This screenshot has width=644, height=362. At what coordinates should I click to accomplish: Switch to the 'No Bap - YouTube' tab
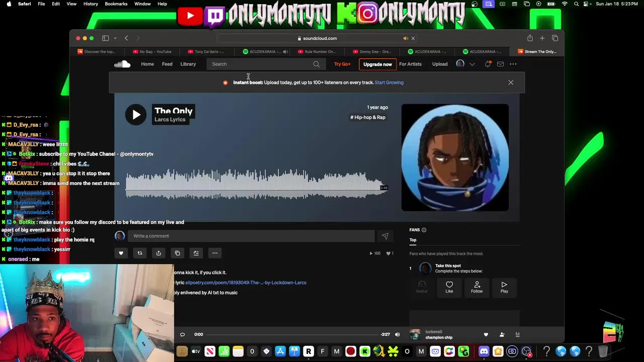point(152,51)
